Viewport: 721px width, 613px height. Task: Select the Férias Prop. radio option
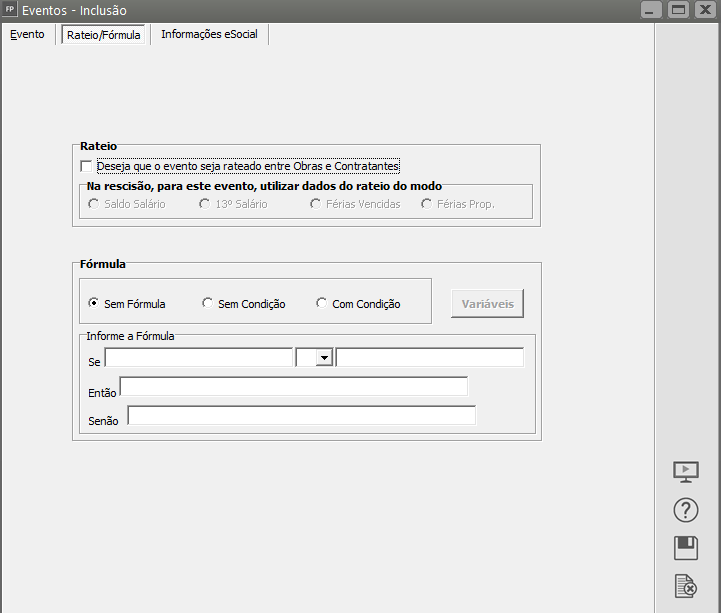(x=427, y=204)
